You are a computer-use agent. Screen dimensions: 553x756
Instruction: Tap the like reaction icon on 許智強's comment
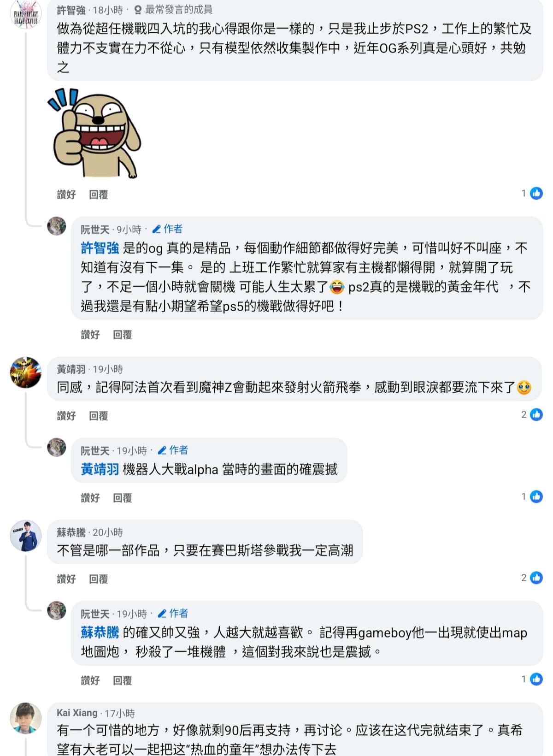[536, 194]
